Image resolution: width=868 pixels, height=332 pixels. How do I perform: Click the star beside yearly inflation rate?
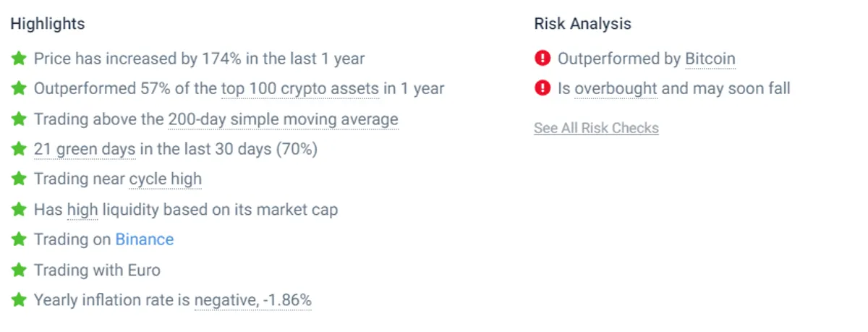[19, 299]
